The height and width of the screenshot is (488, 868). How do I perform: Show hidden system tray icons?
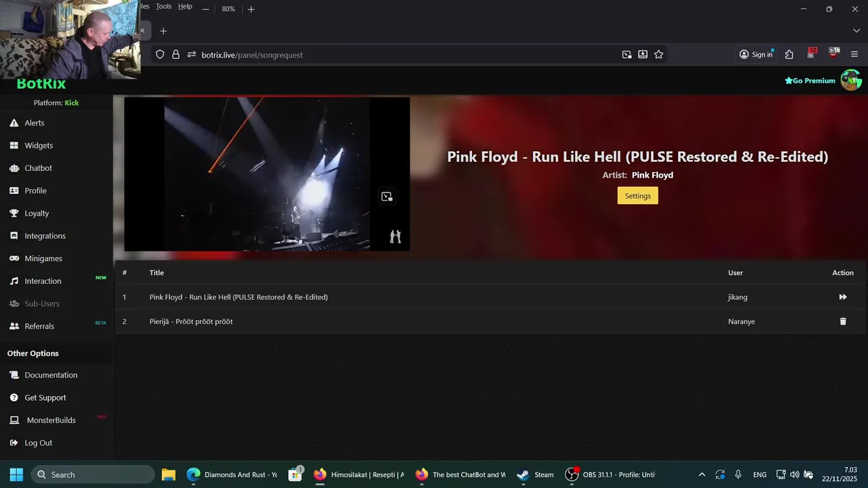[702, 474]
